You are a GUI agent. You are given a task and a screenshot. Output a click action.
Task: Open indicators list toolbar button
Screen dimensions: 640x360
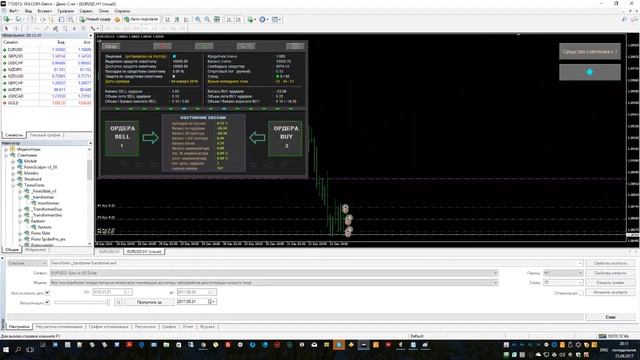tap(251, 19)
